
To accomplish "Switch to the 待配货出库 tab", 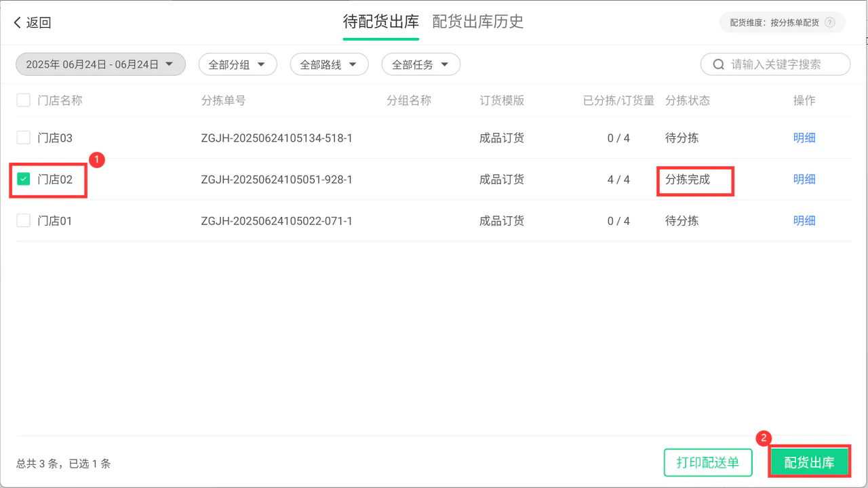I will click(381, 22).
